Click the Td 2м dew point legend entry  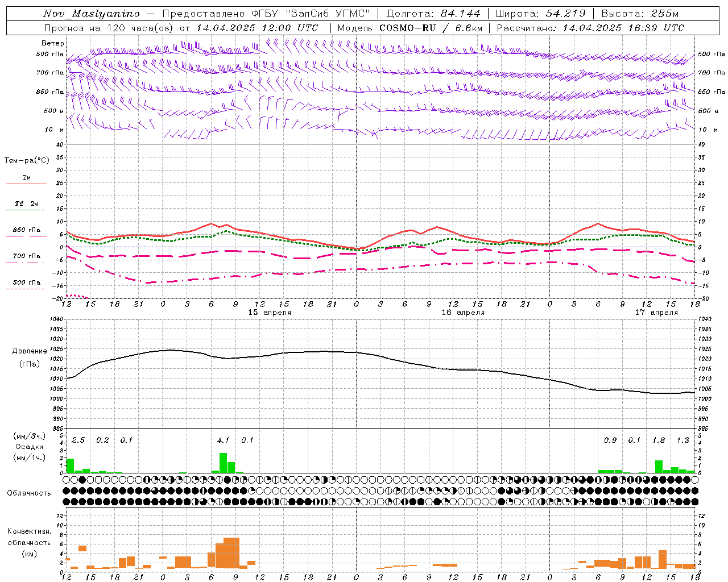click(x=27, y=203)
